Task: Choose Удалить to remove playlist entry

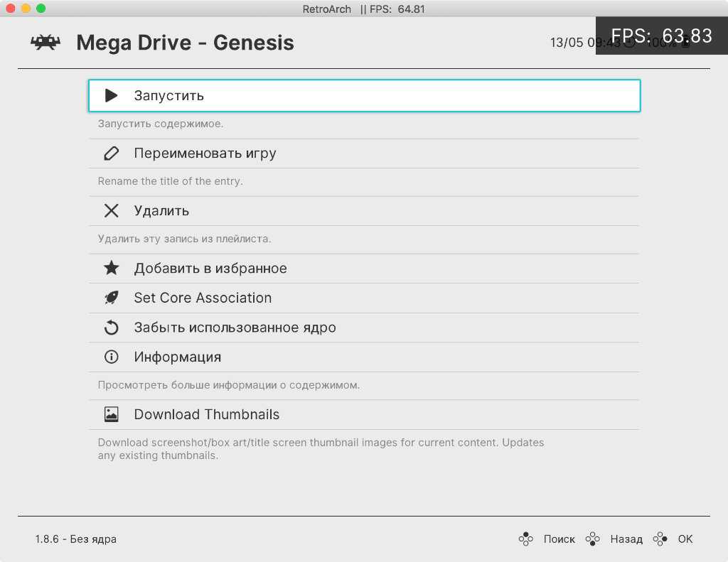Action: click(161, 211)
